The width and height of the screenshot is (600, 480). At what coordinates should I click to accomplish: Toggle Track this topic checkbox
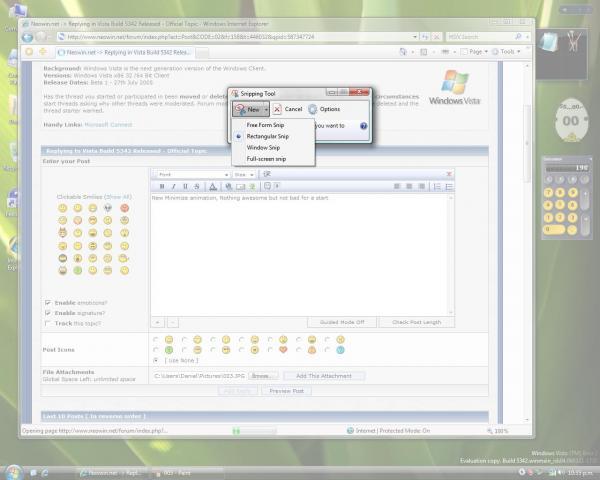click(x=47, y=323)
